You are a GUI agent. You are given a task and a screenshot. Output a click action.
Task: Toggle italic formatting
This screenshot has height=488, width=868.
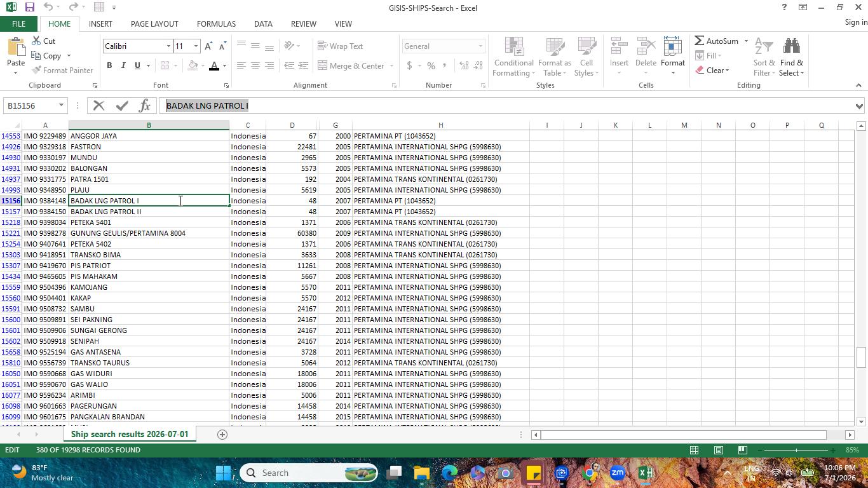(123, 65)
